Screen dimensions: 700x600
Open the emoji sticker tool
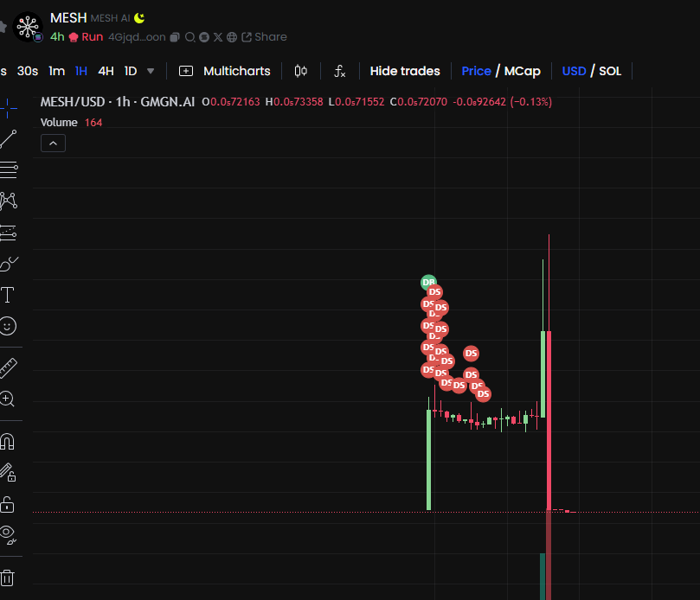click(x=8, y=326)
